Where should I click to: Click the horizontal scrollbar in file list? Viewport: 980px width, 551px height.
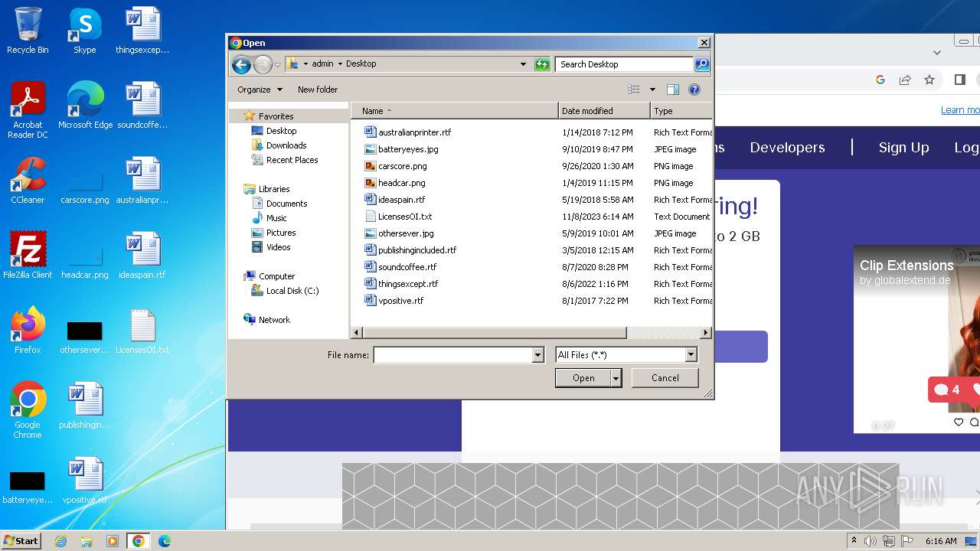(495, 333)
